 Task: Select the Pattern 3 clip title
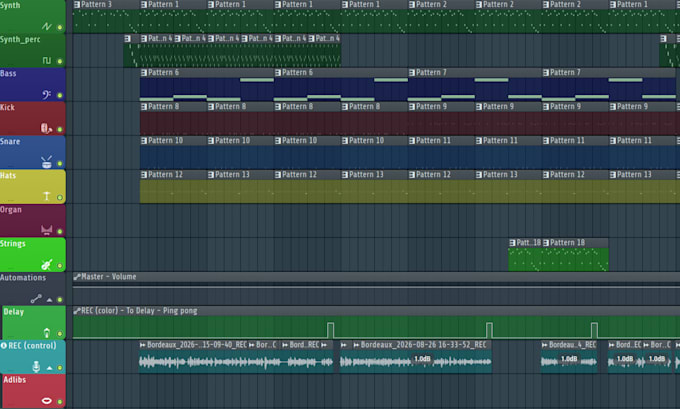click(x=96, y=4)
